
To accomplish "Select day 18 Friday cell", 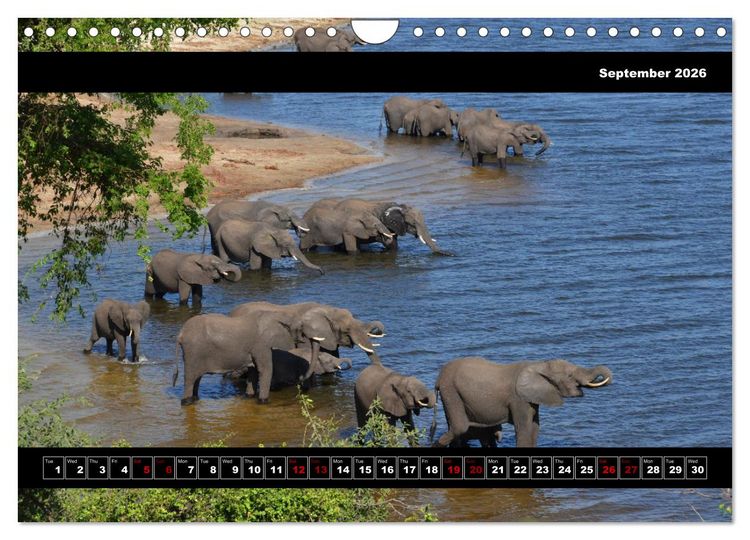I will (x=430, y=468).
